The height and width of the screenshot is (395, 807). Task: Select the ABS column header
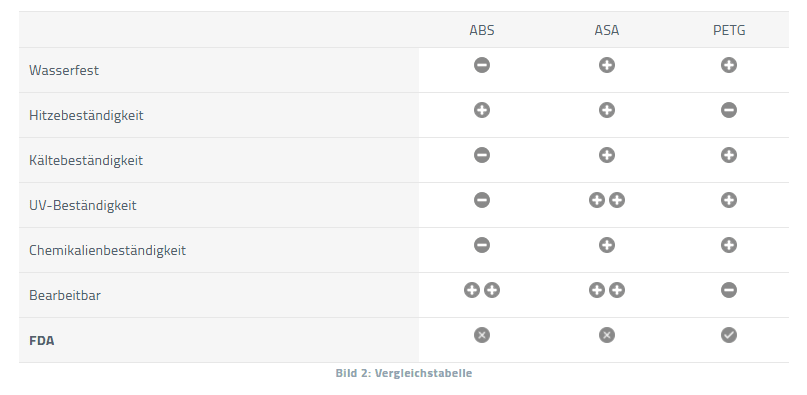pos(482,30)
